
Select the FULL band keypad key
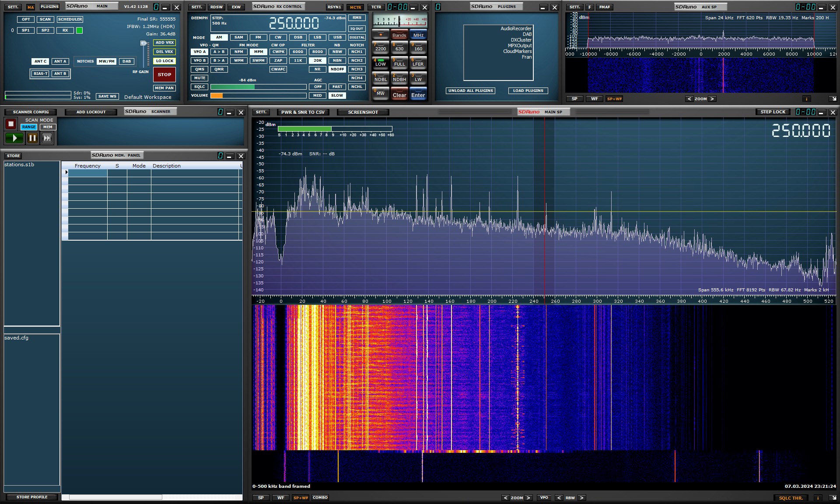click(x=399, y=63)
